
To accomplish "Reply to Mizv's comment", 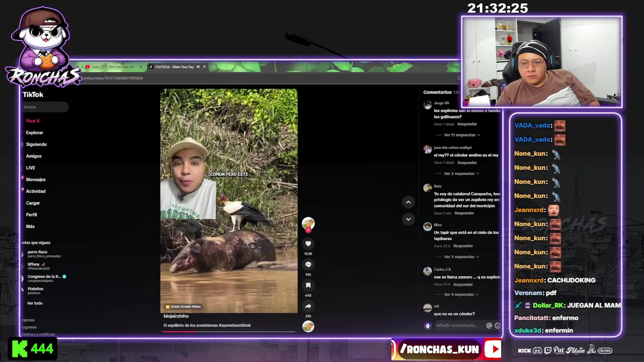I will pyautogui.click(x=463, y=246).
